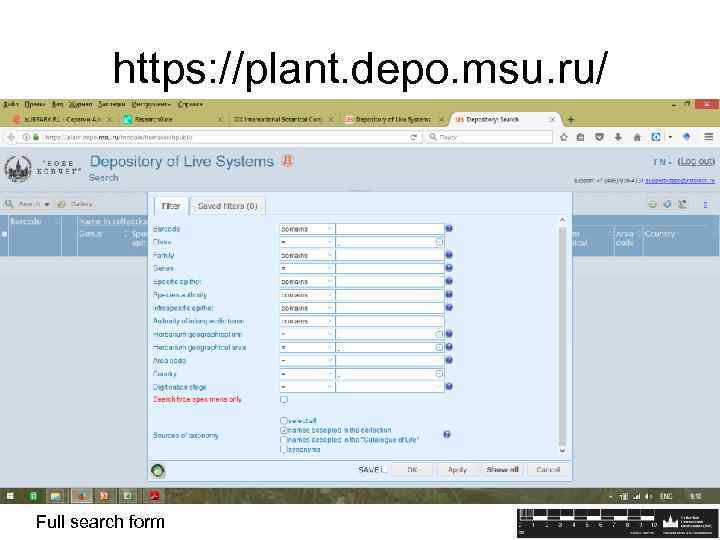This screenshot has width=720, height=540.
Task: Click into Barcode value input field
Action: click(390, 229)
